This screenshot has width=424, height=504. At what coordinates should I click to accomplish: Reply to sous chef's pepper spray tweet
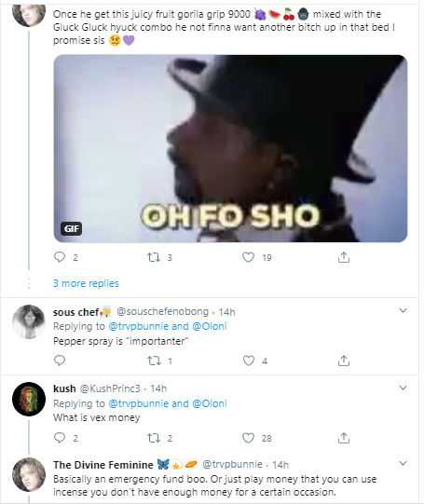coord(60,361)
